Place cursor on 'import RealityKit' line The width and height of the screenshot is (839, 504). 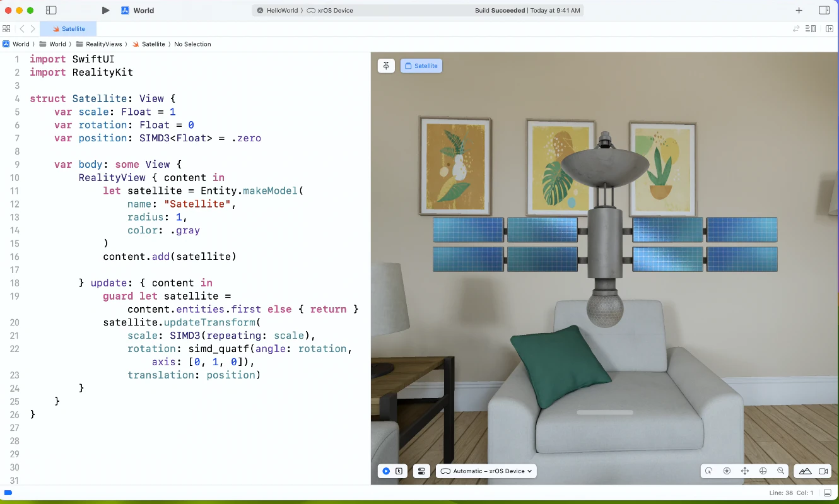coord(81,73)
